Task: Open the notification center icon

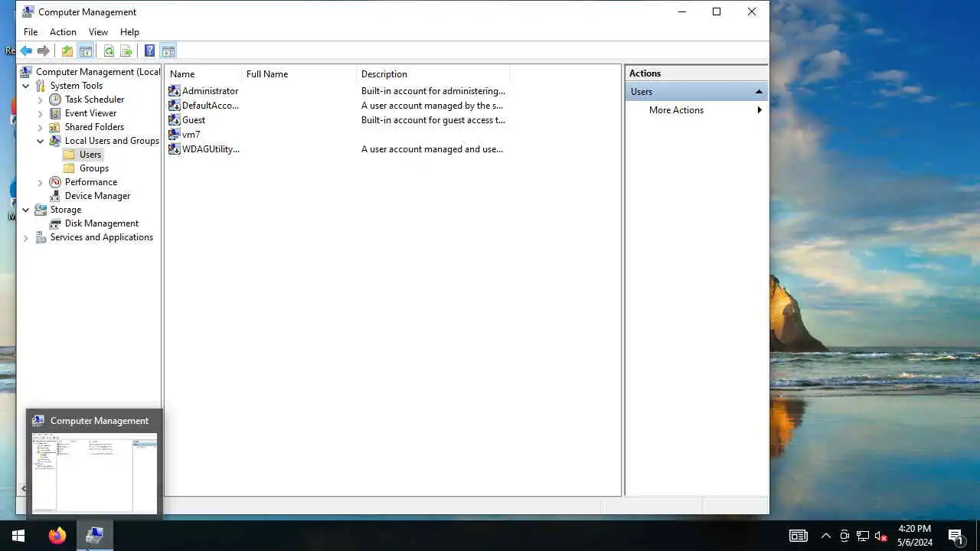Action: pyautogui.click(x=955, y=536)
